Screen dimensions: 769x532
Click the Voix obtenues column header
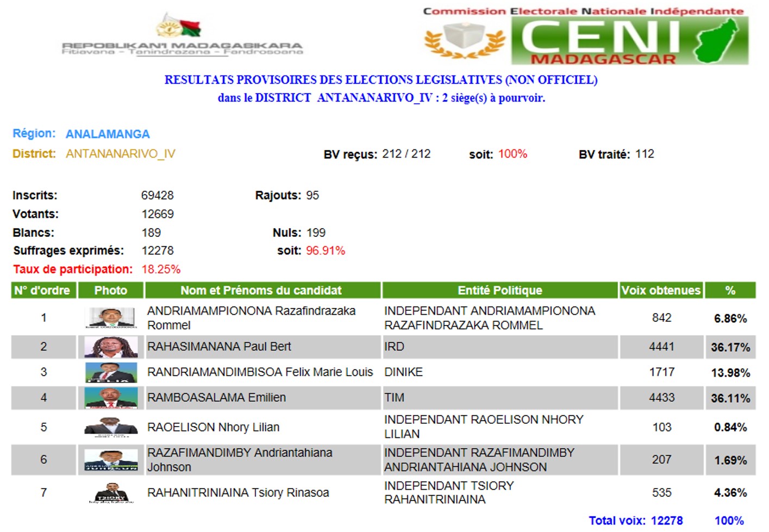click(661, 290)
